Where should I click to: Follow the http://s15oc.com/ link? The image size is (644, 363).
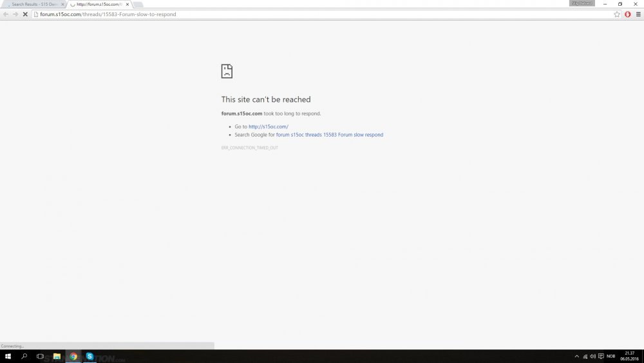268,126
